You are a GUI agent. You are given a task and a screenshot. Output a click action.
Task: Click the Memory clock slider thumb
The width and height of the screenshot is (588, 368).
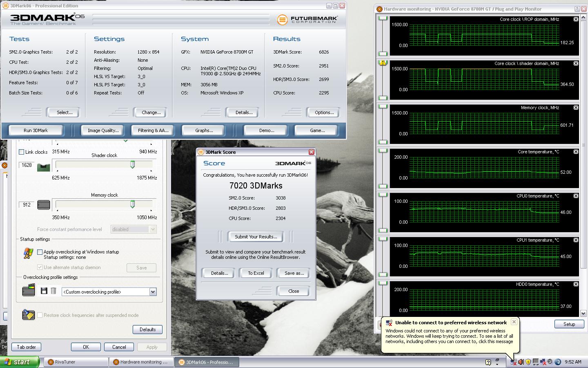pos(132,204)
